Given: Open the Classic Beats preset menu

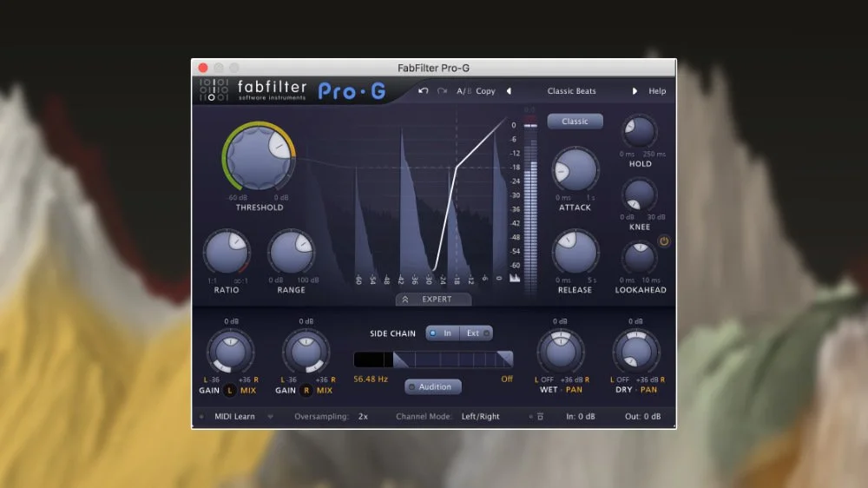Looking at the screenshot, I should point(571,91).
